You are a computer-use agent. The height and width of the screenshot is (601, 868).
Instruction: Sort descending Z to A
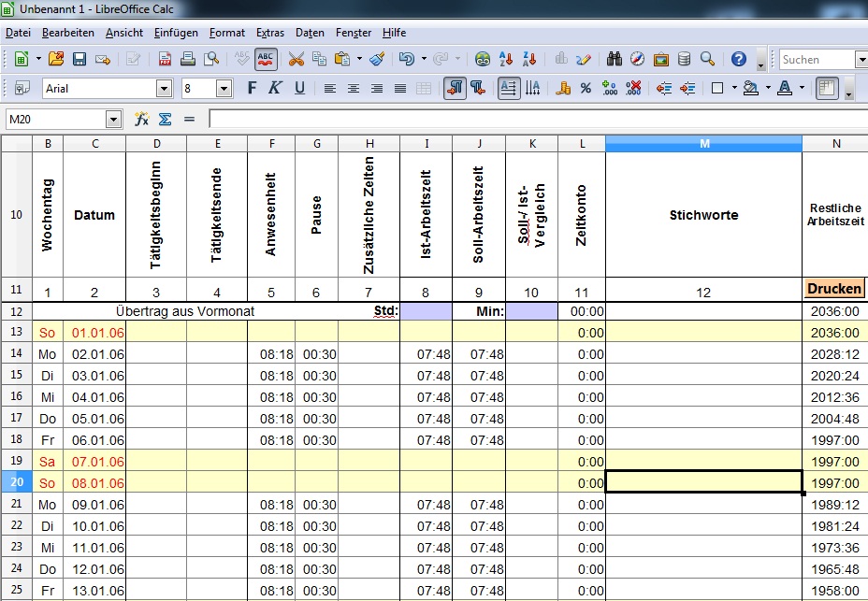click(529, 59)
